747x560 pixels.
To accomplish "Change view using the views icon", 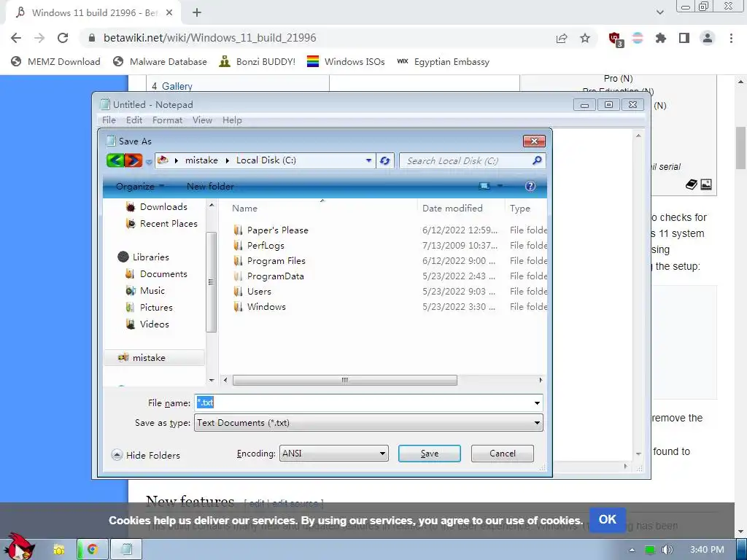I will 484,186.
